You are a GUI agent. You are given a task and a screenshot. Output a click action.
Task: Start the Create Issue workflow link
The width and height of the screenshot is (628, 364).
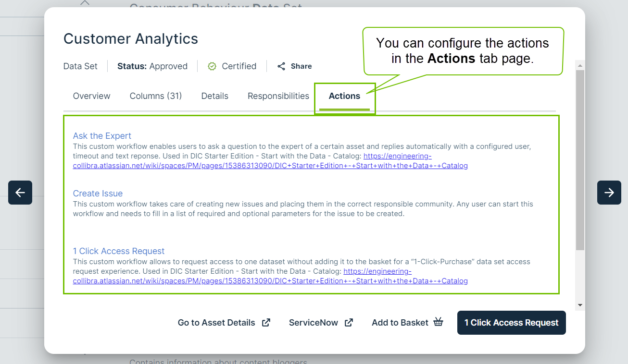pos(98,194)
